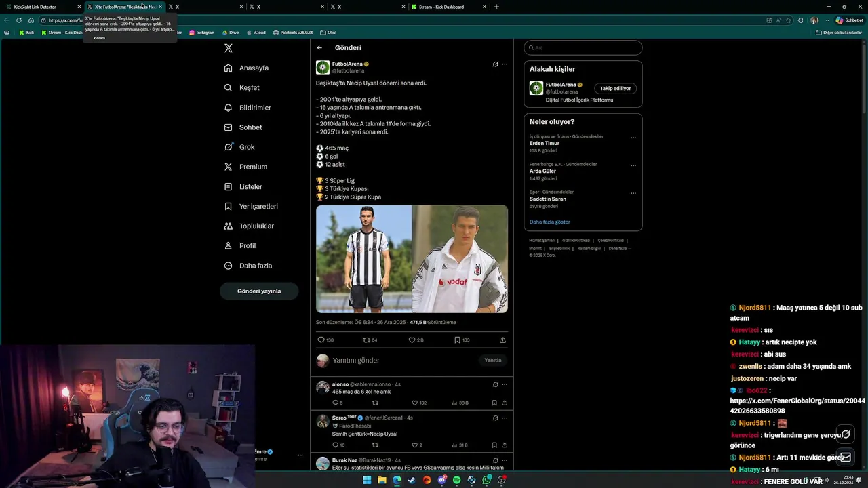Open FutbolArena post's three-dot menu
Image resolution: width=868 pixels, height=488 pixels.
tap(504, 64)
